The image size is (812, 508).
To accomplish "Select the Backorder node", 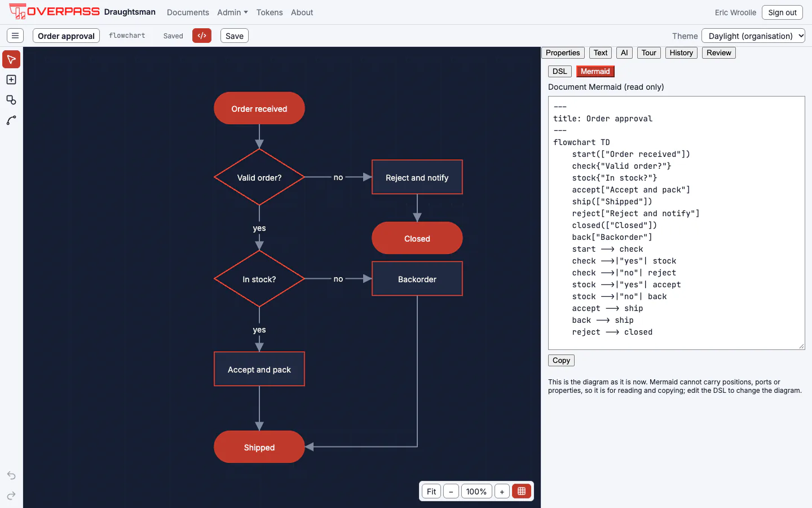I will pos(417,279).
